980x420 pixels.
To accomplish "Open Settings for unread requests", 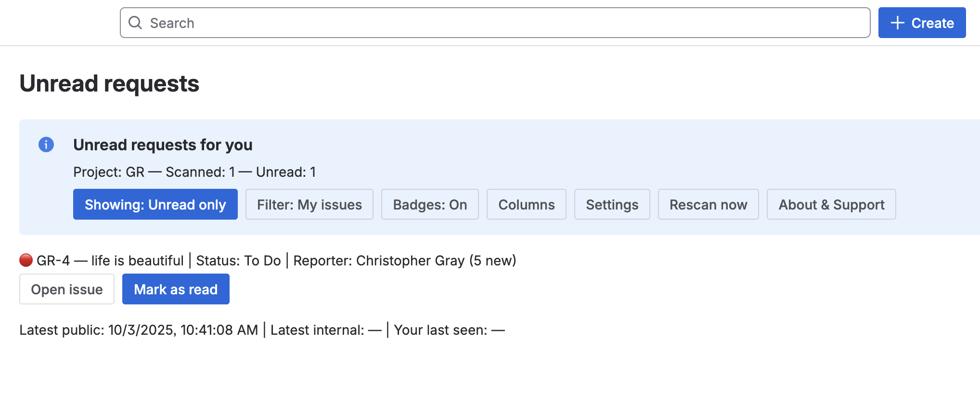I will coord(612,205).
